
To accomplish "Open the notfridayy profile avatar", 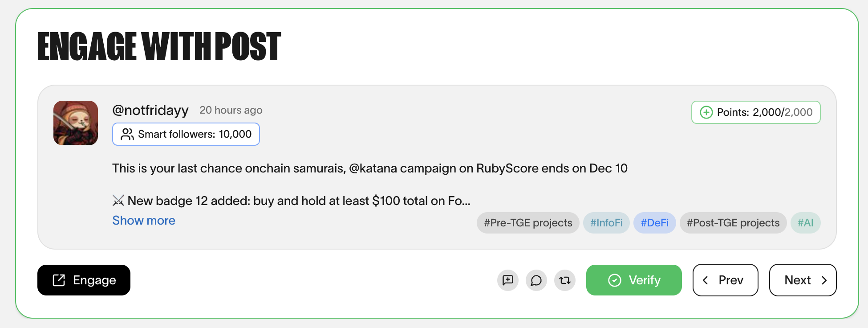I will pos(76,123).
